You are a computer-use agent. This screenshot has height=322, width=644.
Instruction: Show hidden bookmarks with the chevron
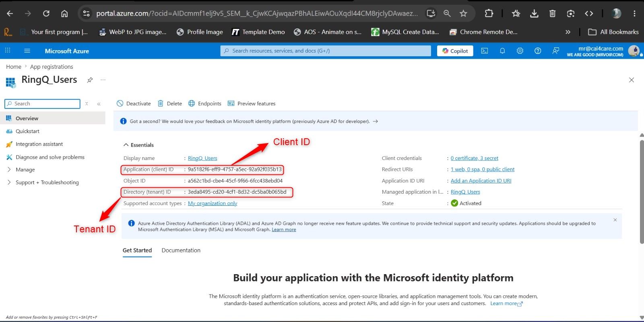click(x=568, y=32)
